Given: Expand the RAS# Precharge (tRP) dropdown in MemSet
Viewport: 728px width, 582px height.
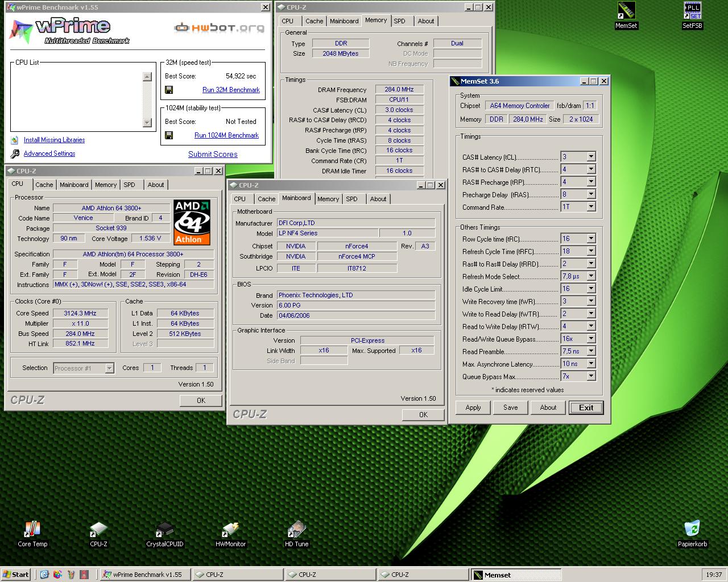Looking at the screenshot, I should click(x=591, y=182).
